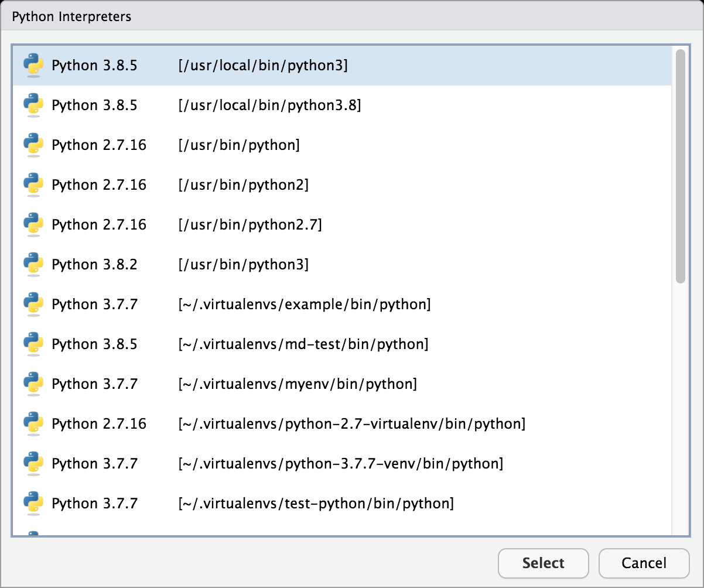Click the Python icon beside the md-test virtualenv
The height and width of the screenshot is (588, 704).
(x=33, y=344)
